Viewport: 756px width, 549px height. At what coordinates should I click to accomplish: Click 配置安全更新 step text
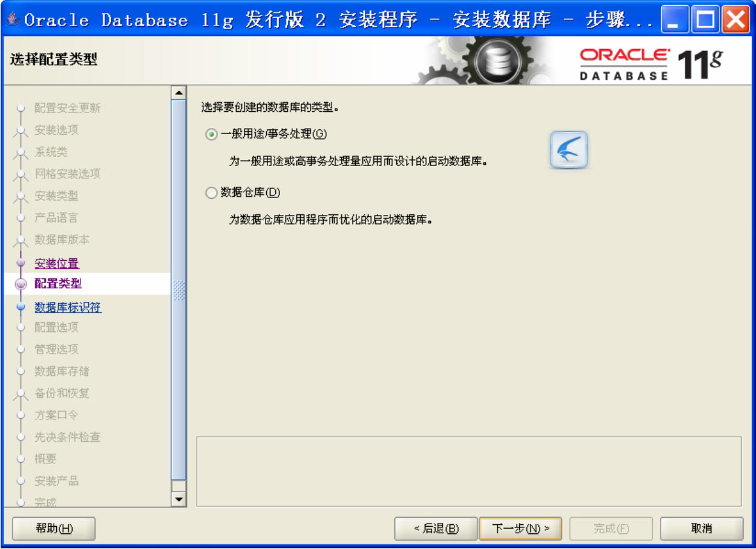[x=67, y=107]
